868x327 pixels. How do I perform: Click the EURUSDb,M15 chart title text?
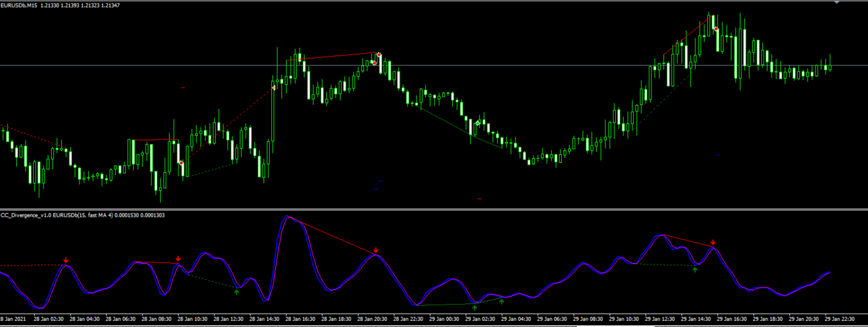20,5
